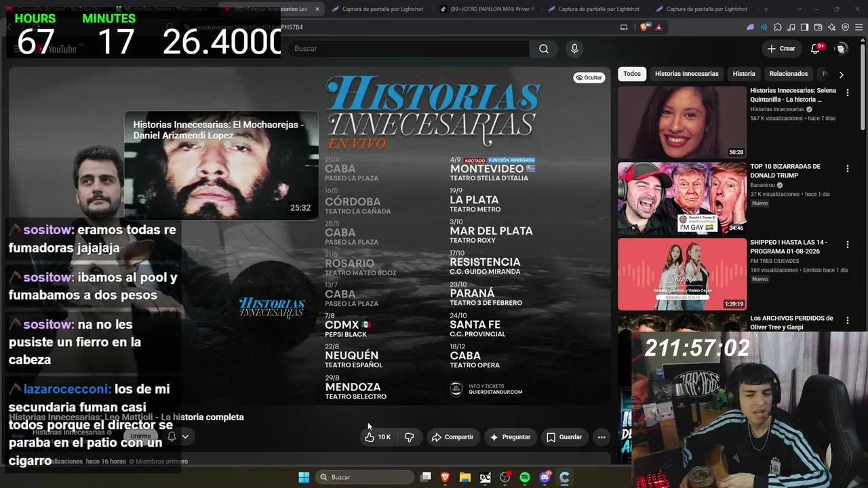Open the browser extensions puzzle icon
This screenshot has height=488, width=868.
pyautogui.click(x=778, y=27)
